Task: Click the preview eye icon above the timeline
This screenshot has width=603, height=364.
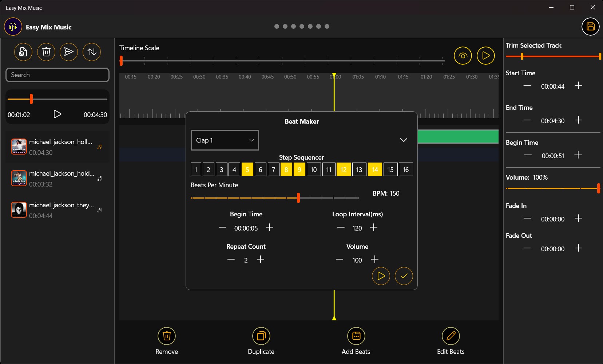Action: [x=463, y=56]
